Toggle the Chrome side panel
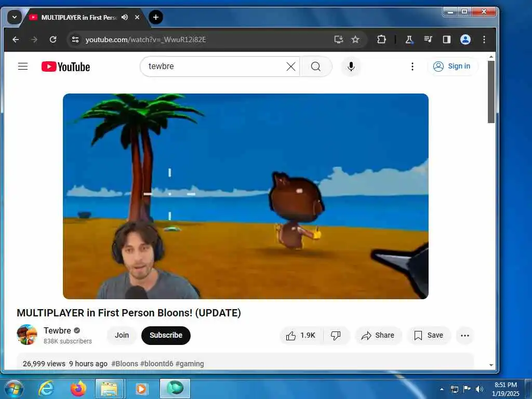This screenshot has width=532, height=399. pyautogui.click(x=446, y=39)
